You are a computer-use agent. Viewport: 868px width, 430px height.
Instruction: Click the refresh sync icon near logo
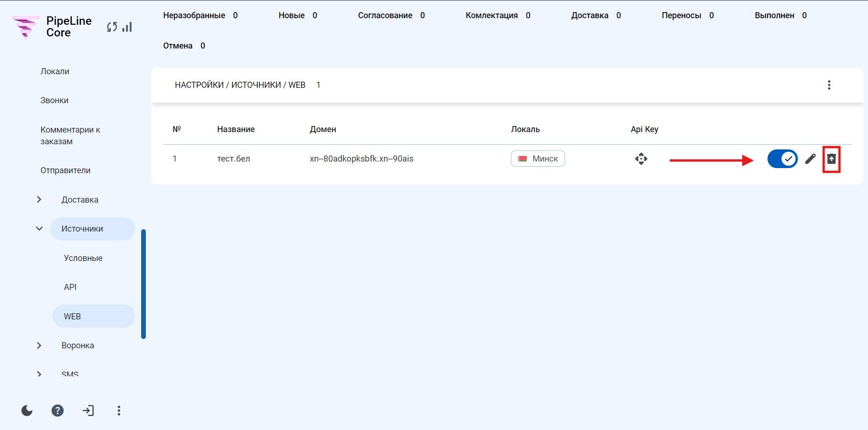pyautogui.click(x=112, y=27)
